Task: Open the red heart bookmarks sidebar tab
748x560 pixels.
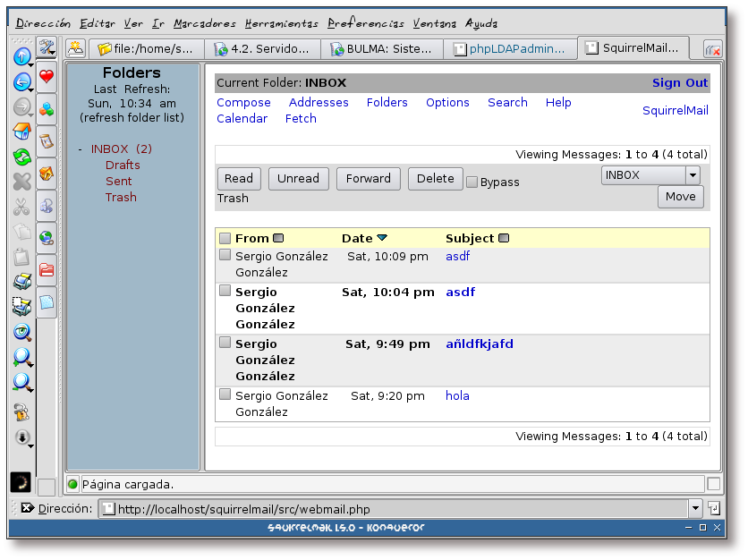Action: pyautogui.click(x=47, y=77)
